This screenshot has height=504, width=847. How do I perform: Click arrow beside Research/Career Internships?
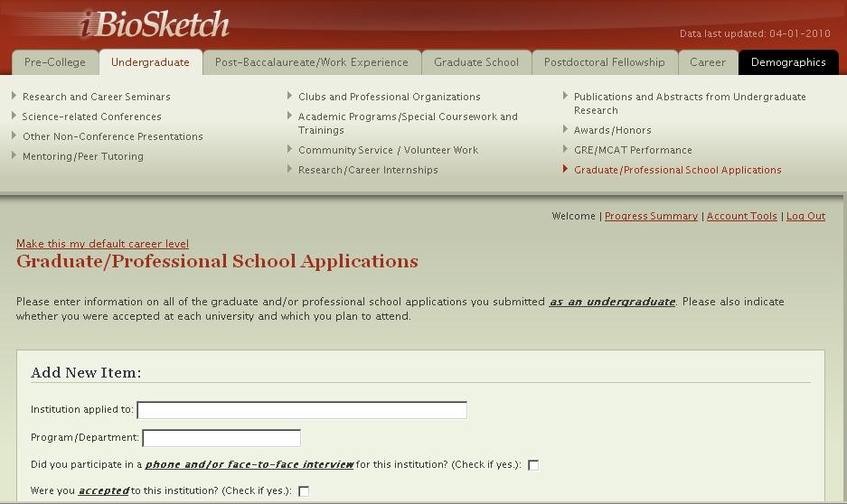click(290, 169)
